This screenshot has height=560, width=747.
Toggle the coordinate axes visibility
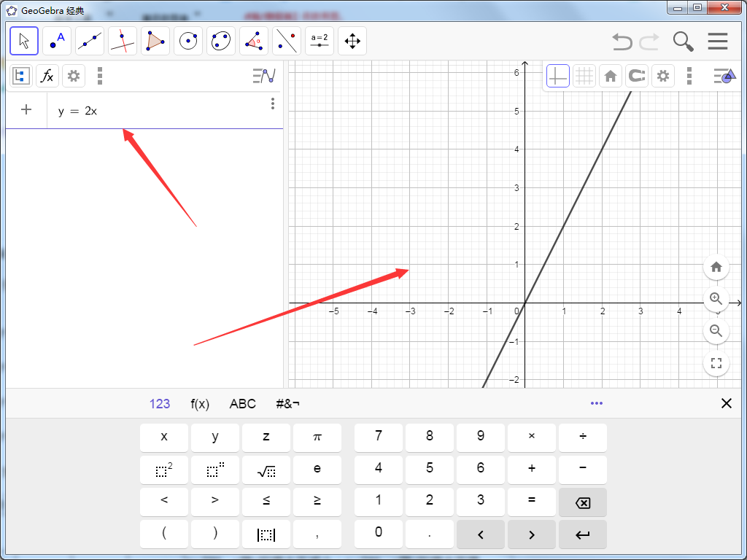[x=557, y=76]
